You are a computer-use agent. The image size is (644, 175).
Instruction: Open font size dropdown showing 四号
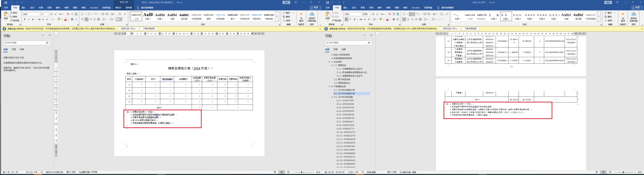coord(370,14)
